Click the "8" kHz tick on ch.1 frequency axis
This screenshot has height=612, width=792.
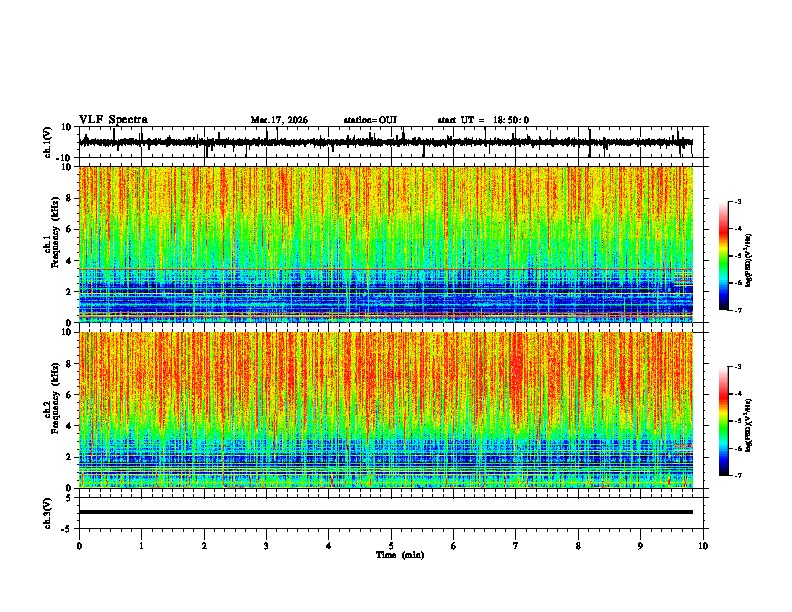(69, 198)
